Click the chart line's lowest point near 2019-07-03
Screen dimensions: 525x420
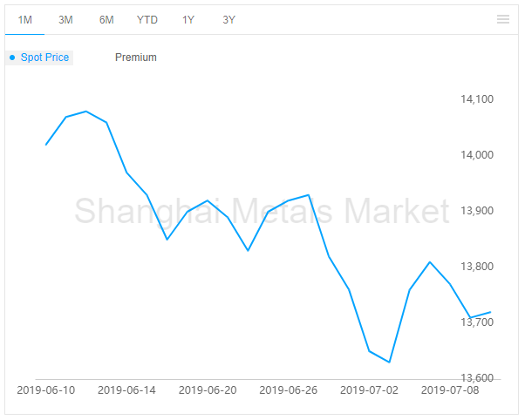pos(390,362)
